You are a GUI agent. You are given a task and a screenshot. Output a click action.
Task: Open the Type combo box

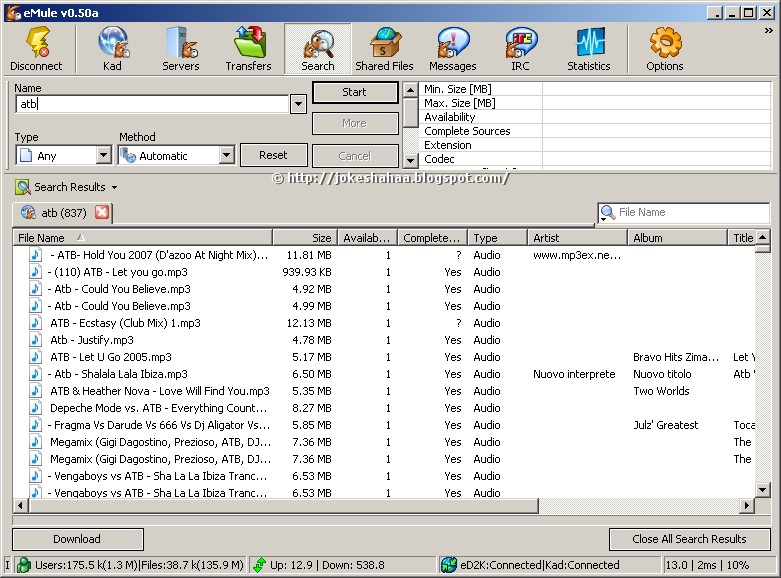tap(63, 155)
